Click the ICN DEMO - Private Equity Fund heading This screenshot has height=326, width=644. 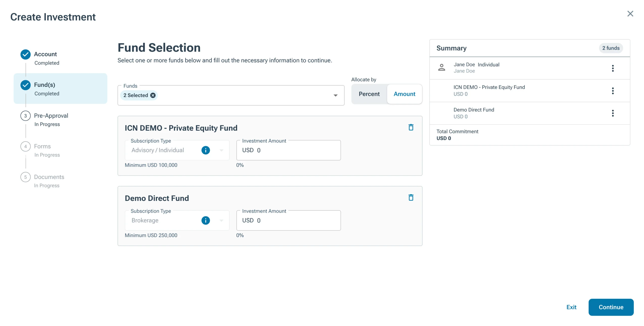181,128
